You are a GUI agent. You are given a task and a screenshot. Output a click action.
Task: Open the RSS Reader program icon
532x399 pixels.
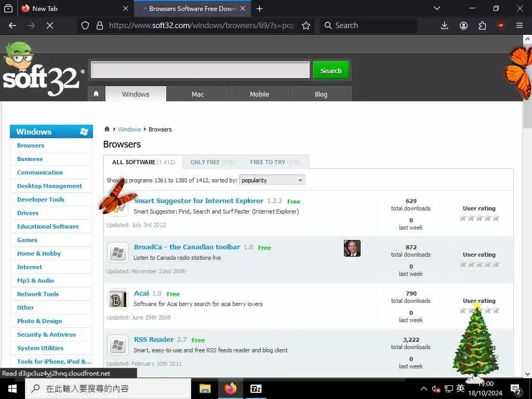click(118, 345)
